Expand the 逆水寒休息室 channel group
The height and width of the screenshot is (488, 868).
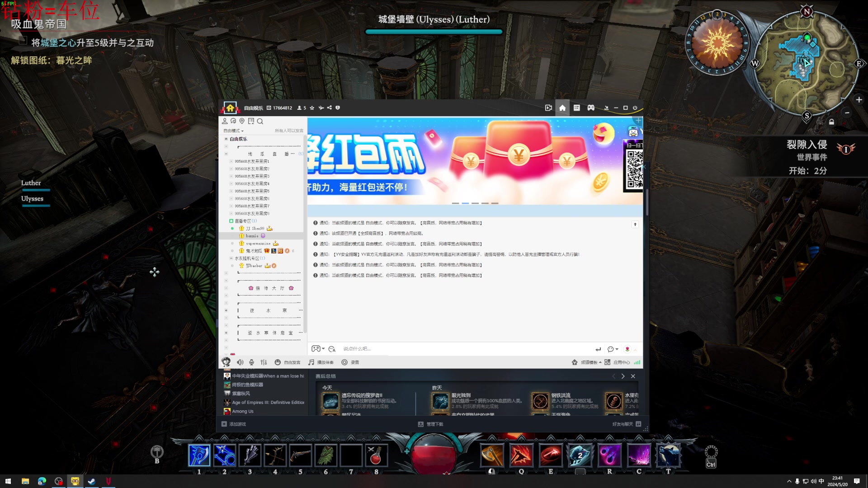click(226, 333)
